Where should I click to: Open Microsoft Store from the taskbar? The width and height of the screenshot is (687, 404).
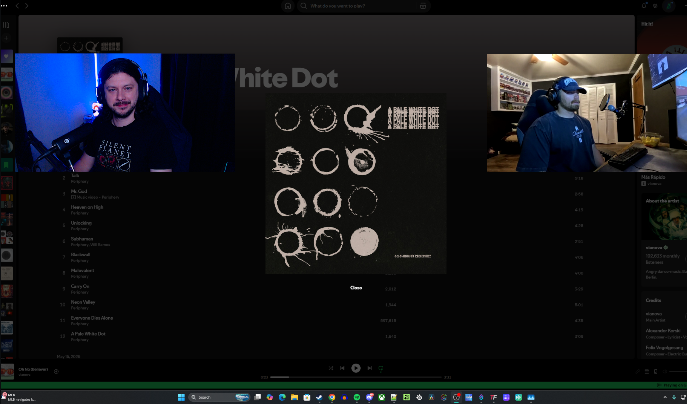point(307,397)
